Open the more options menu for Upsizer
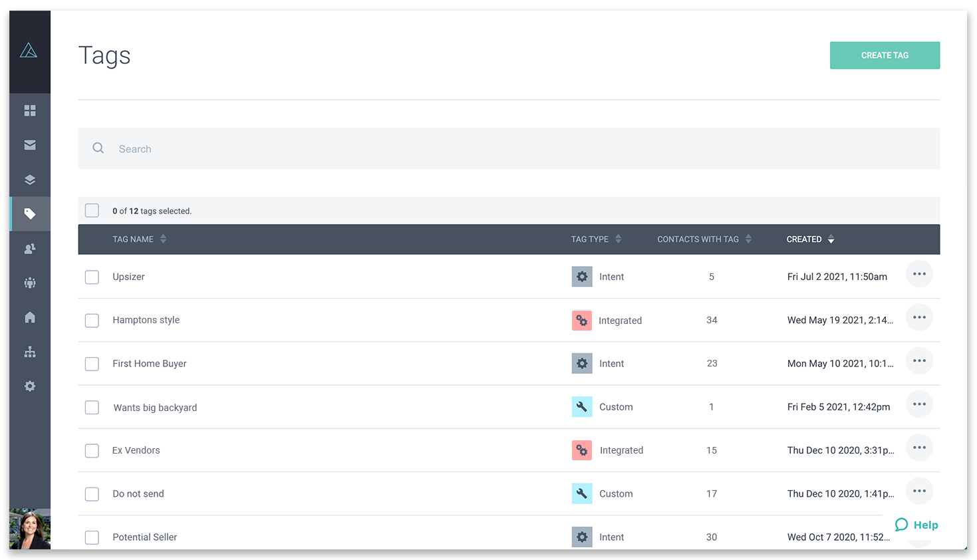This screenshot has height=560, width=977. (919, 274)
